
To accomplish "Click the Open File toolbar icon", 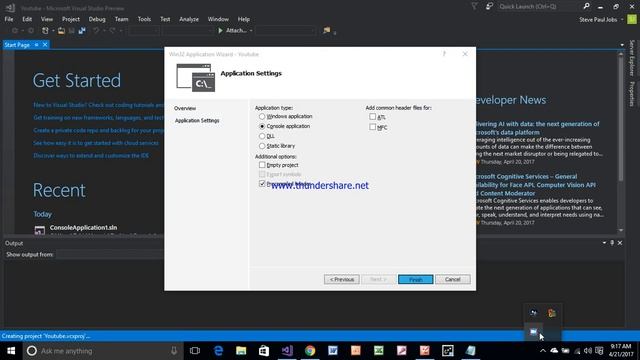I will pos(61,31).
